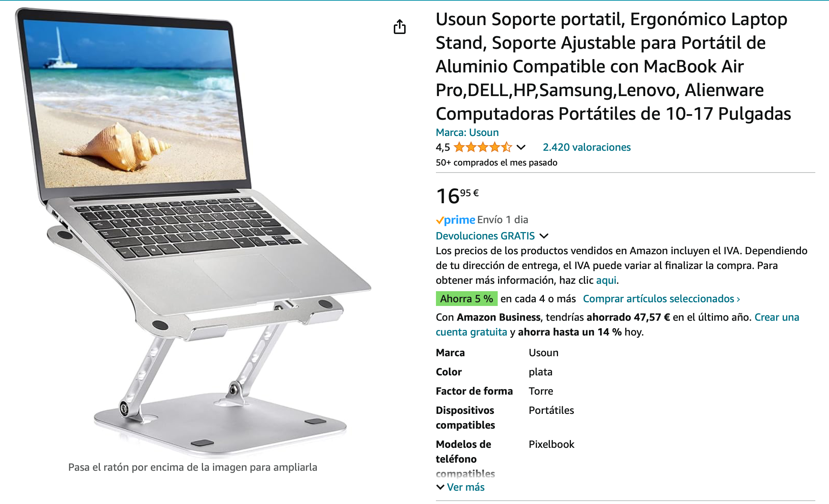Expand the Devoluciones GRATIS chevron
829x504 pixels.
[544, 236]
